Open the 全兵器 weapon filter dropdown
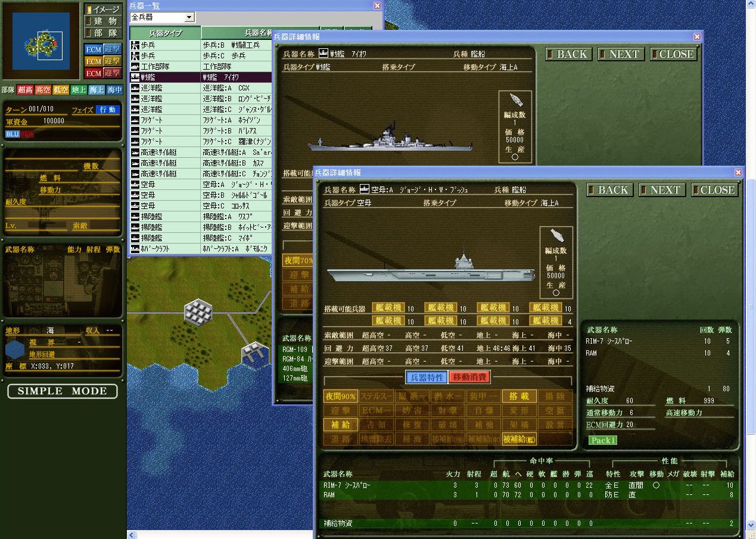Viewport: 756px width, 539px height. pos(189,18)
